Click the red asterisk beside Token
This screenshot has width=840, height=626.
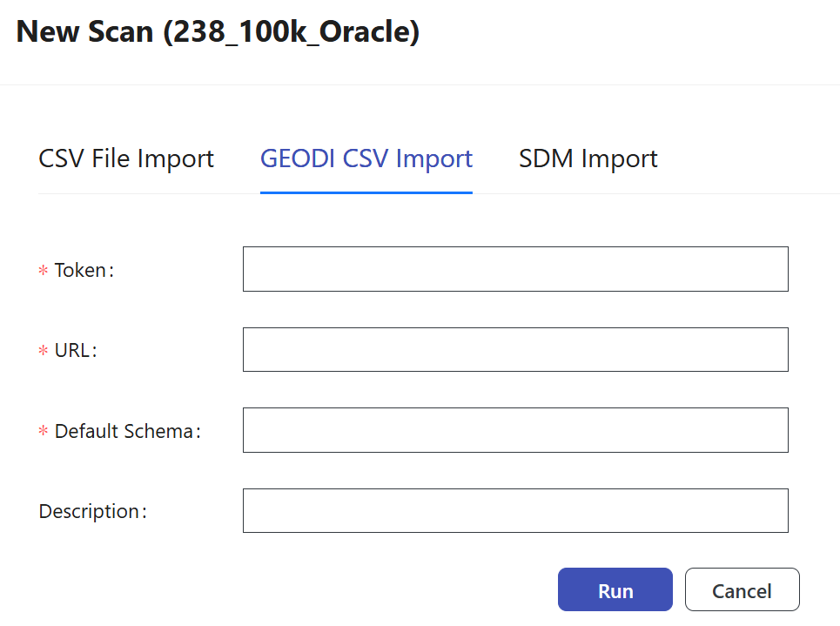click(43, 272)
